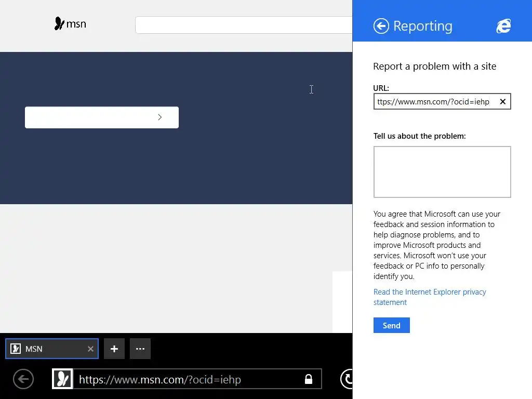Clear the URL field with the X
This screenshot has width=532, height=399.
503,101
